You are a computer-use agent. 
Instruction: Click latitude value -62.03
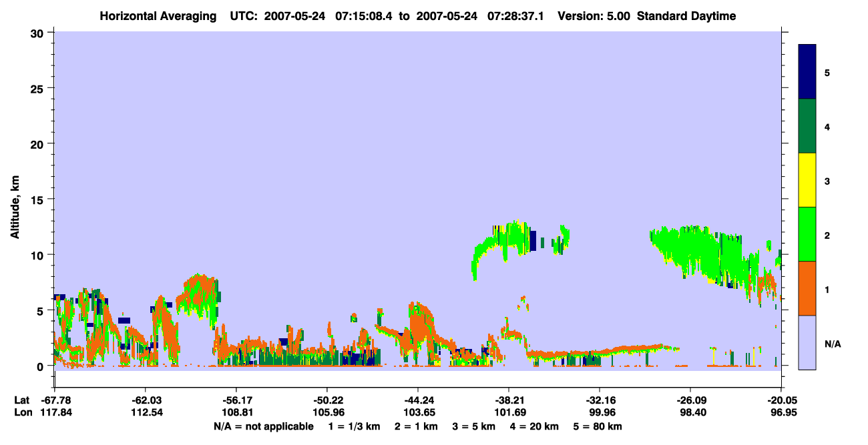pyautogui.click(x=146, y=400)
